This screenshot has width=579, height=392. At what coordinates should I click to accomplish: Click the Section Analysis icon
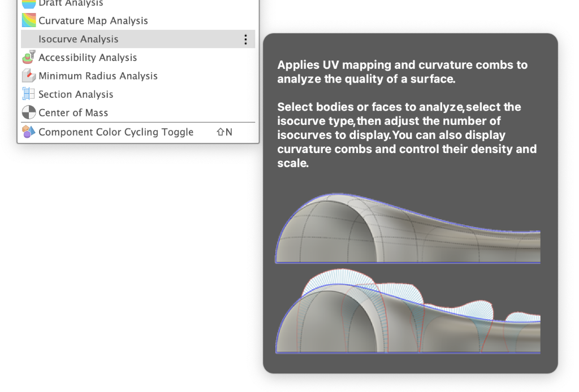click(x=29, y=94)
